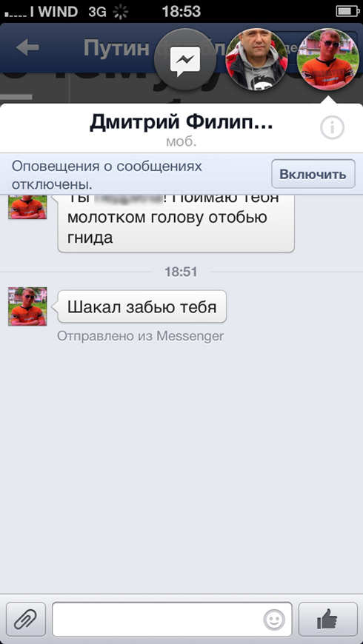Open the emoji smiley picker
The height and width of the screenshot is (644, 363).
pyautogui.click(x=274, y=620)
